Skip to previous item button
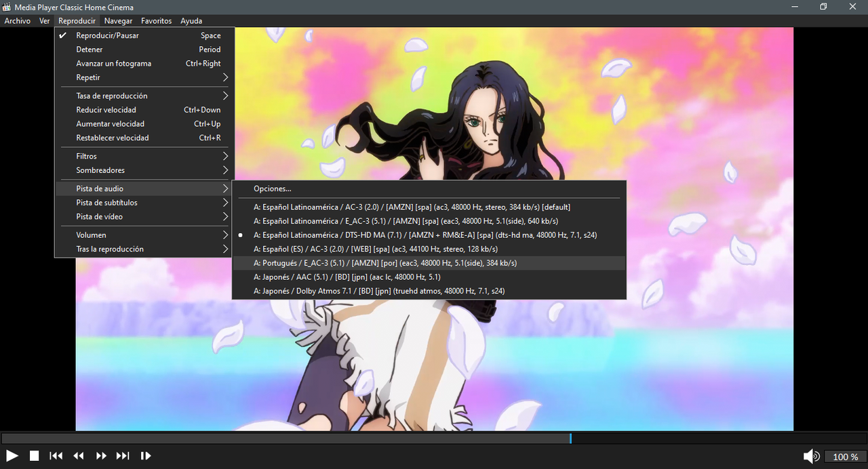This screenshot has width=868, height=469. coord(56,456)
